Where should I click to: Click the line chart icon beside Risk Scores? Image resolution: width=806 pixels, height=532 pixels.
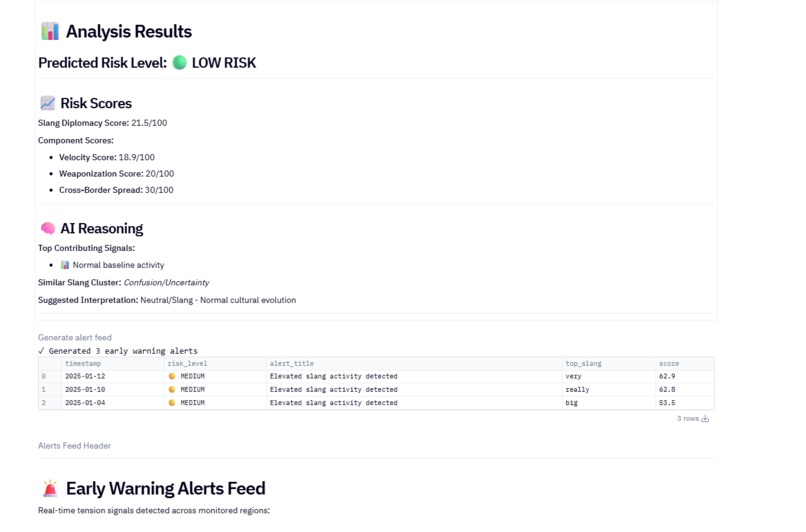coord(47,103)
